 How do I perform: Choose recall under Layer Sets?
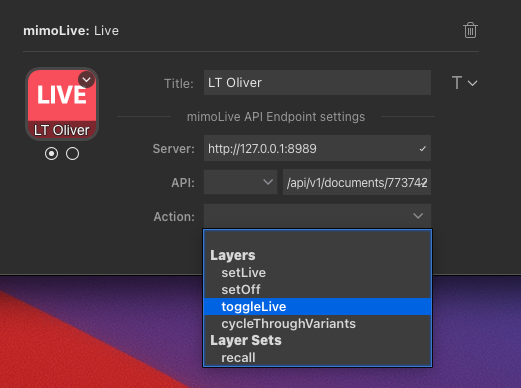(x=317, y=358)
